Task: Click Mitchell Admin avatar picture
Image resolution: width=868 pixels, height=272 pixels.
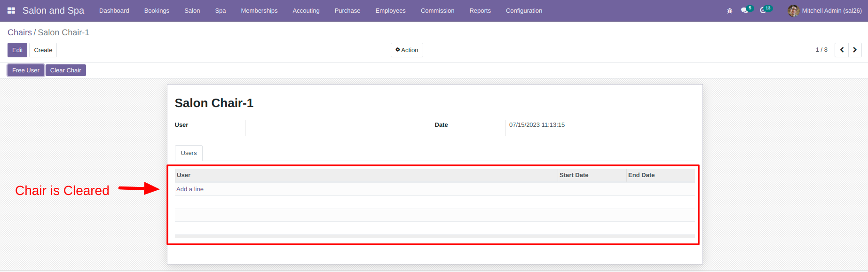Action: click(x=793, y=10)
